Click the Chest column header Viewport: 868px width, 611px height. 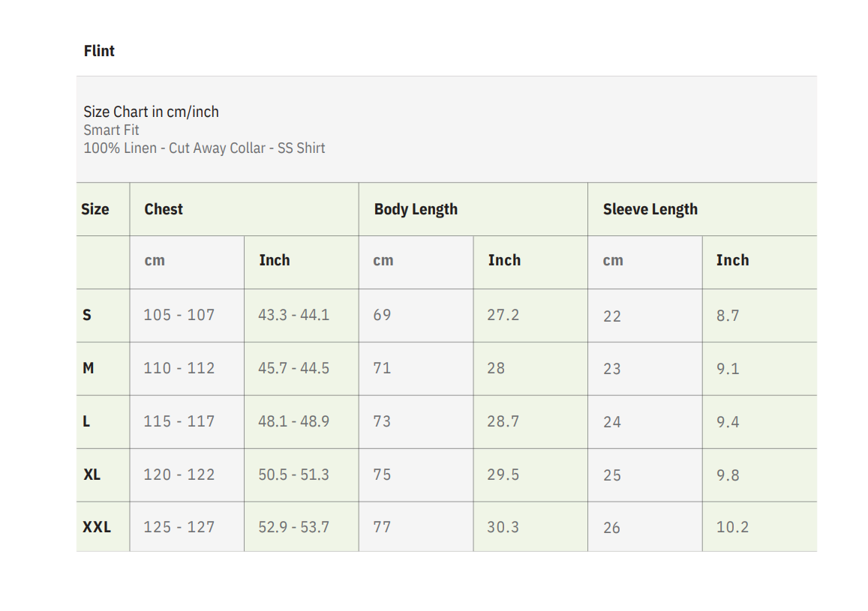tap(164, 209)
